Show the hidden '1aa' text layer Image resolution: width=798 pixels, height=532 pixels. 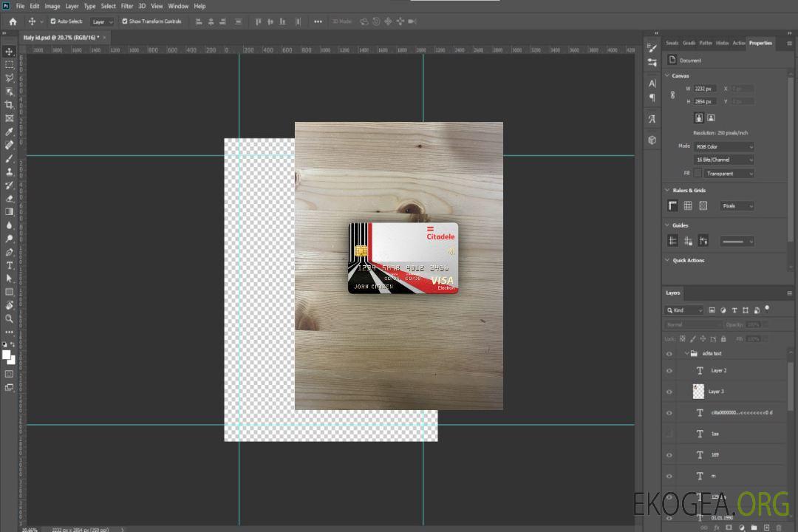pos(669,434)
